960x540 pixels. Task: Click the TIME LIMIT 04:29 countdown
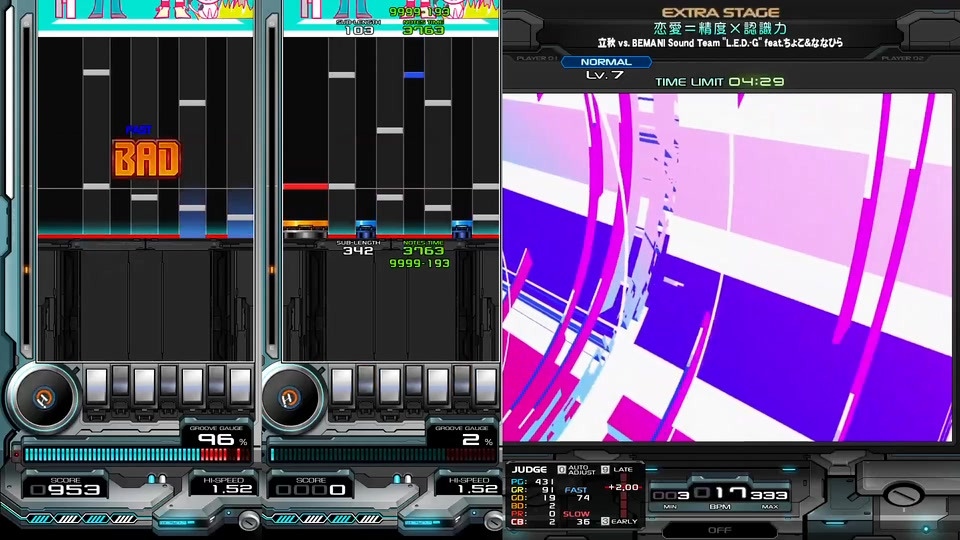[x=719, y=81]
